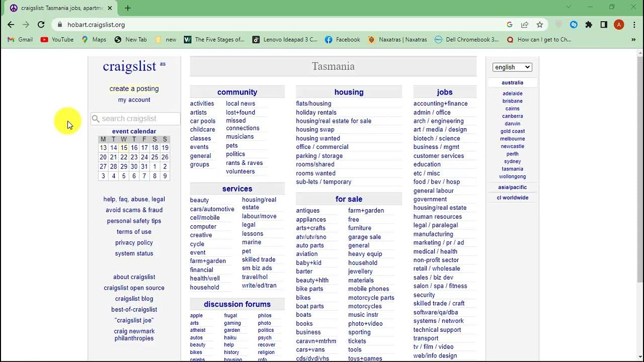The image size is (644, 362).
Task: Open the for sale section heading
Action: (349, 199)
